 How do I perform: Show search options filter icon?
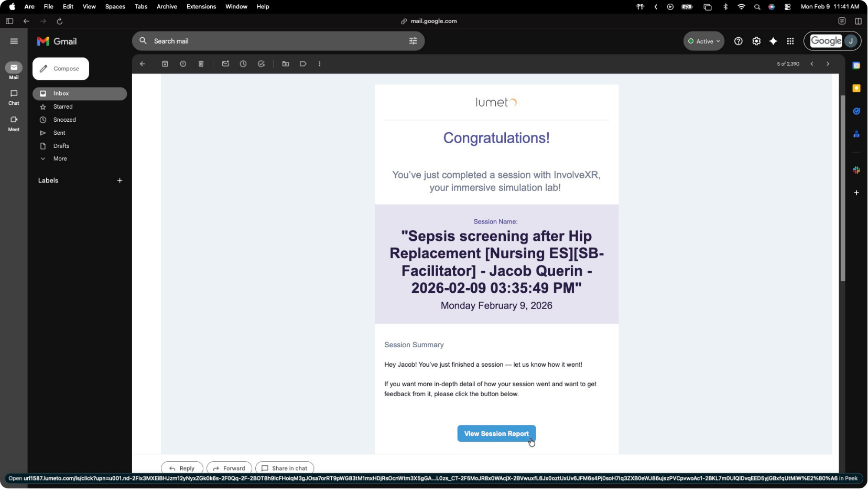(413, 41)
